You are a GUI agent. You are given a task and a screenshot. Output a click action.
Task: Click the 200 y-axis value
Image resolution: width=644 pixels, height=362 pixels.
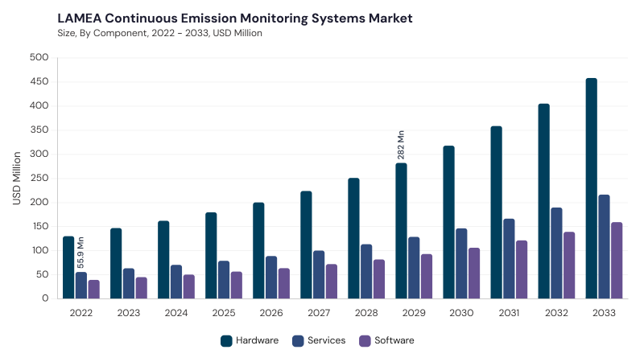(39, 203)
